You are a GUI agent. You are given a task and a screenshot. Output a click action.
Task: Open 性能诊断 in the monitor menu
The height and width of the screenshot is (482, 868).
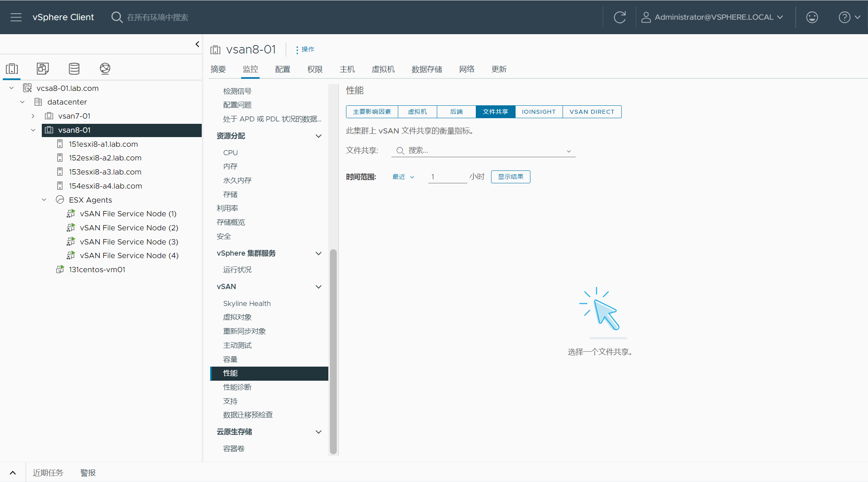[x=237, y=387]
